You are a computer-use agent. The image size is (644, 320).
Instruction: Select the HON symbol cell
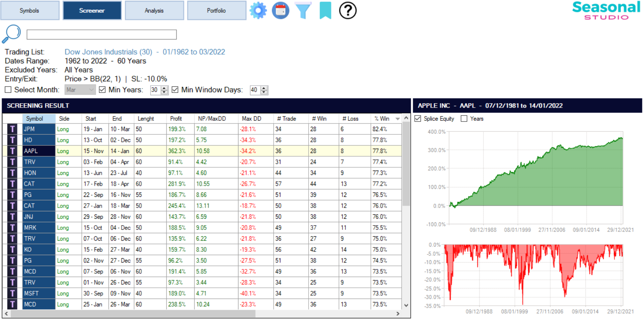tap(39, 173)
